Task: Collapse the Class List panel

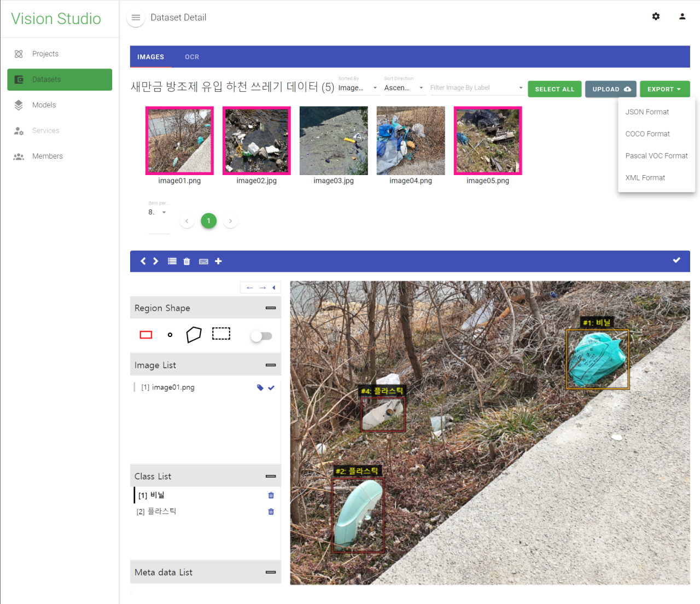Action: (x=270, y=477)
